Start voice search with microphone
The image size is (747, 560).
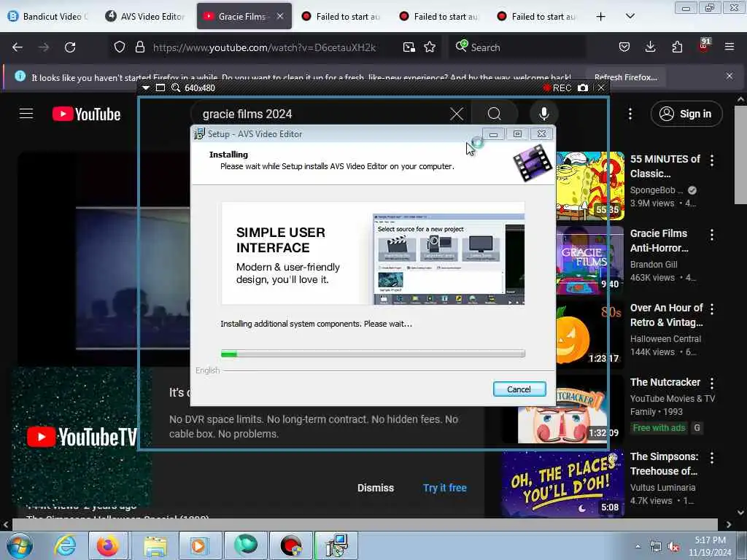(543, 114)
